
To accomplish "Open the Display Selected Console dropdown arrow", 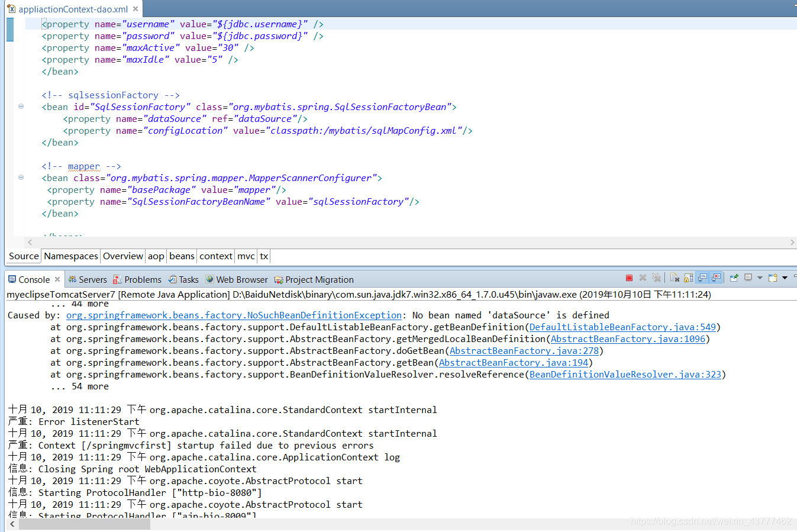I will 760,278.
